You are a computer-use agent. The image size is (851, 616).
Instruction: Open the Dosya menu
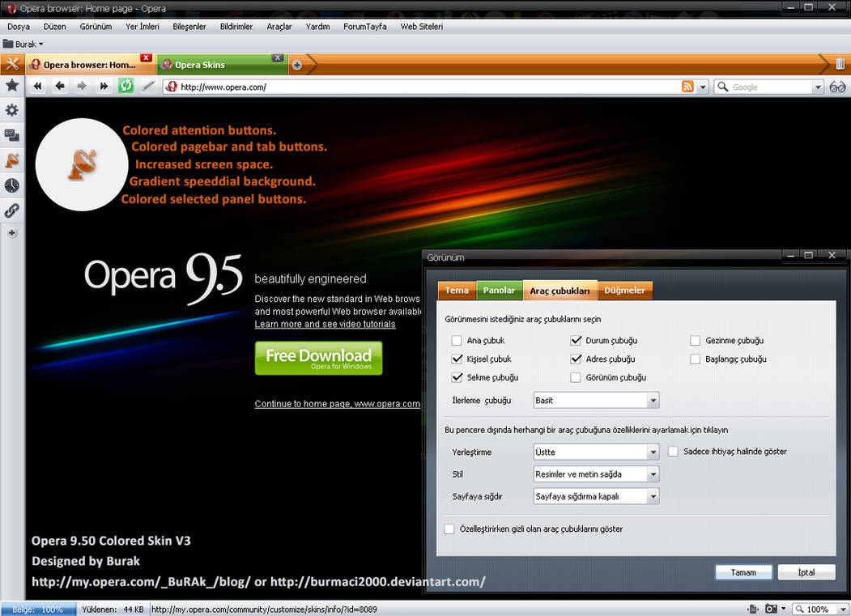19,26
